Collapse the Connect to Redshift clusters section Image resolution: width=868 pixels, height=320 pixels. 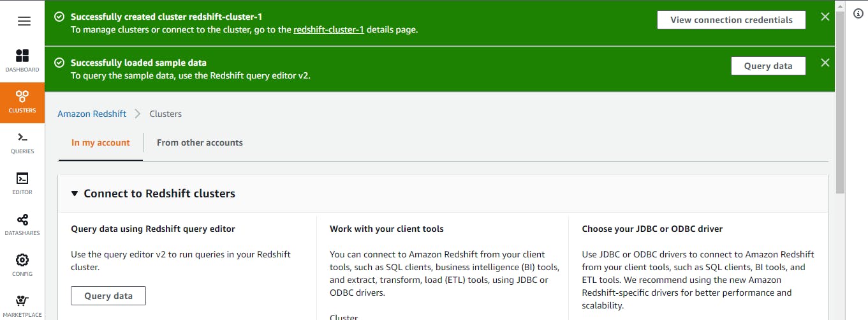[x=75, y=194]
